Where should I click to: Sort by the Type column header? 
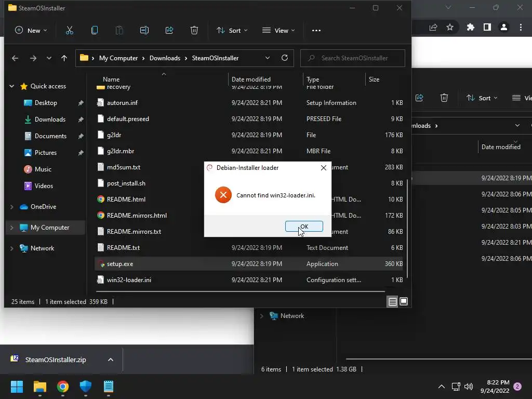click(313, 79)
